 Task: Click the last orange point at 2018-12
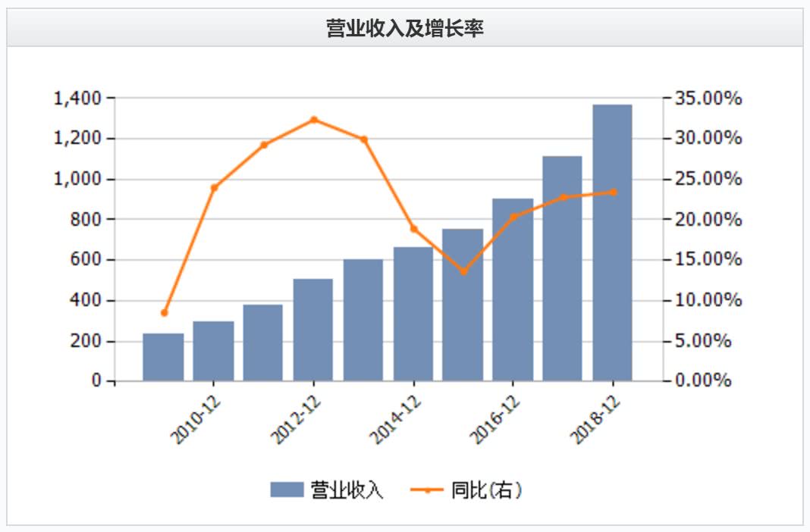[613, 192]
